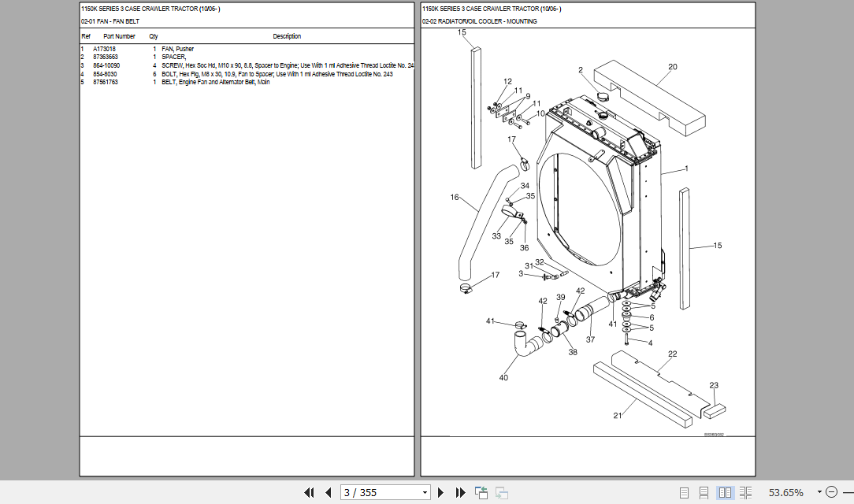
Task: Click the '02-02 RADIATOR/OIL COOLER - MOUNTING' heading
Action: pos(479,21)
